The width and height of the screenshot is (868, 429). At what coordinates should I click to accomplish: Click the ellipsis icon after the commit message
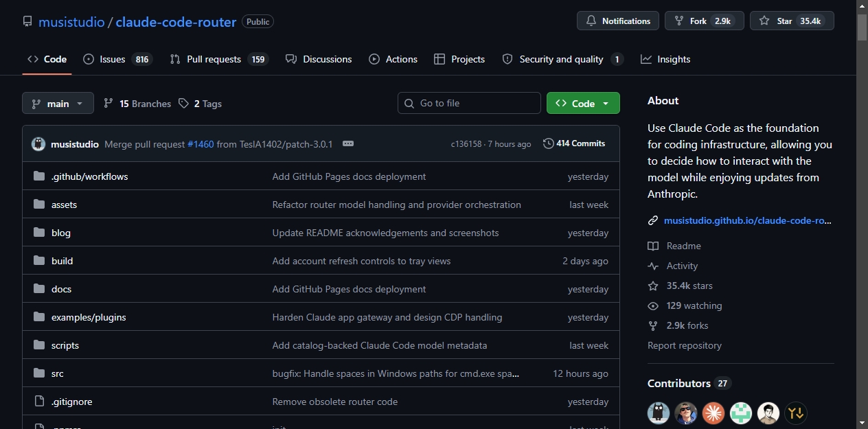coord(348,144)
